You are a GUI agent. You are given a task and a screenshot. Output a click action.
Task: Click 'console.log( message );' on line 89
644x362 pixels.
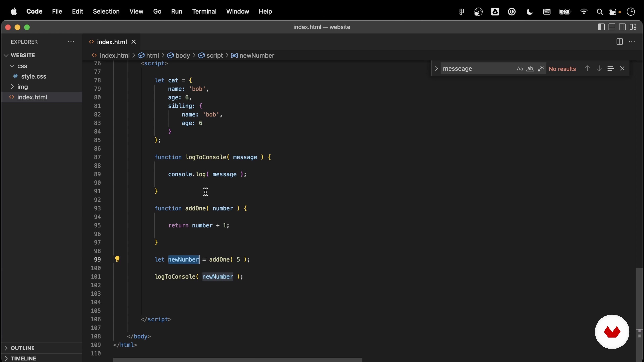(207, 174)
